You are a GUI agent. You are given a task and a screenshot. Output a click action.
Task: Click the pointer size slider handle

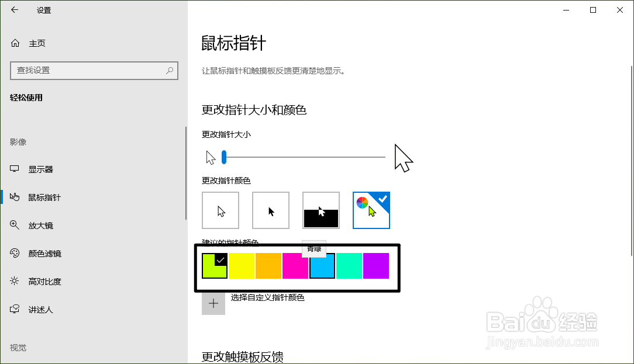tap(224, 157)
